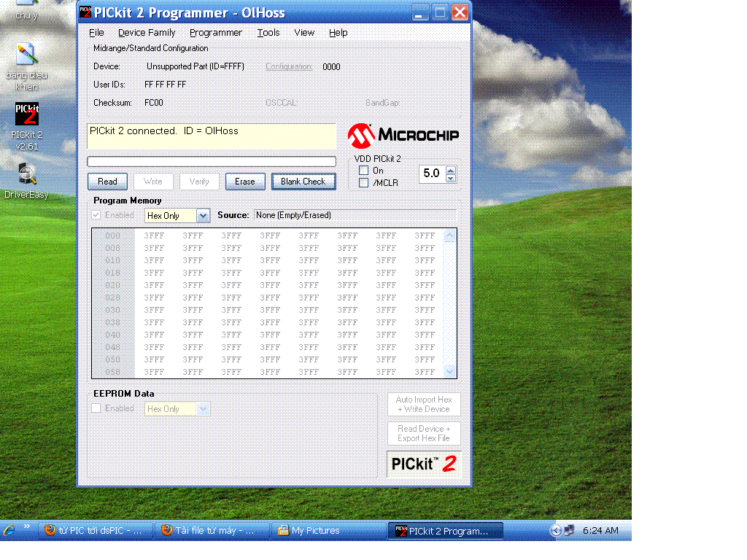Viewport: 747px width, 560px height.
Task: Open EEPROM Data Hex Only dropdown
Action: 203,409
